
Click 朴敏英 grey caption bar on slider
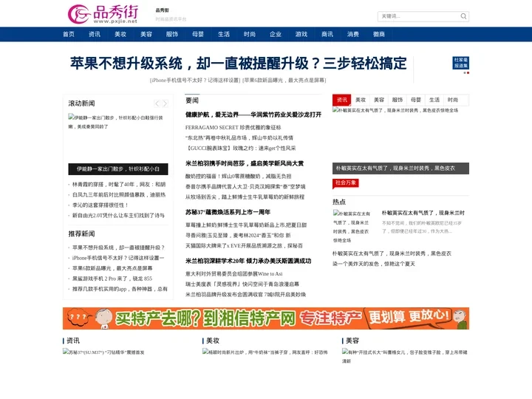point(400,168)
